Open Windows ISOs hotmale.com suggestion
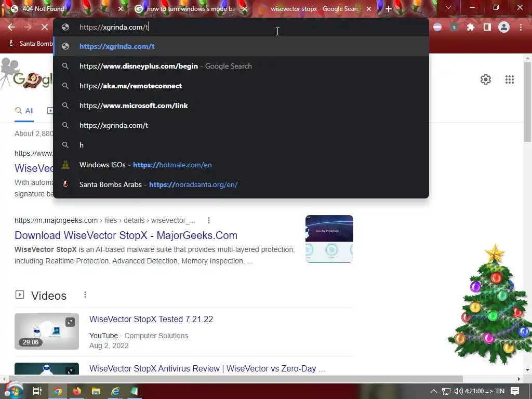The height and width of the screenshot is (399, 532). pos(241,165)
